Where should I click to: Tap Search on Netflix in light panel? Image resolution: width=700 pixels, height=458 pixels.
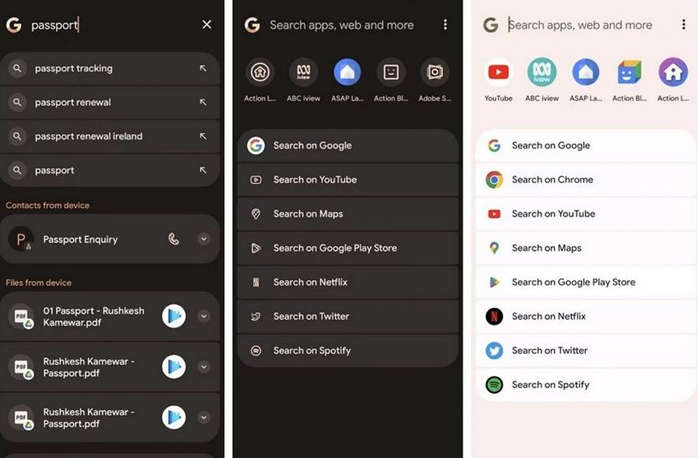pyautogui.click(x=586, y=316)
